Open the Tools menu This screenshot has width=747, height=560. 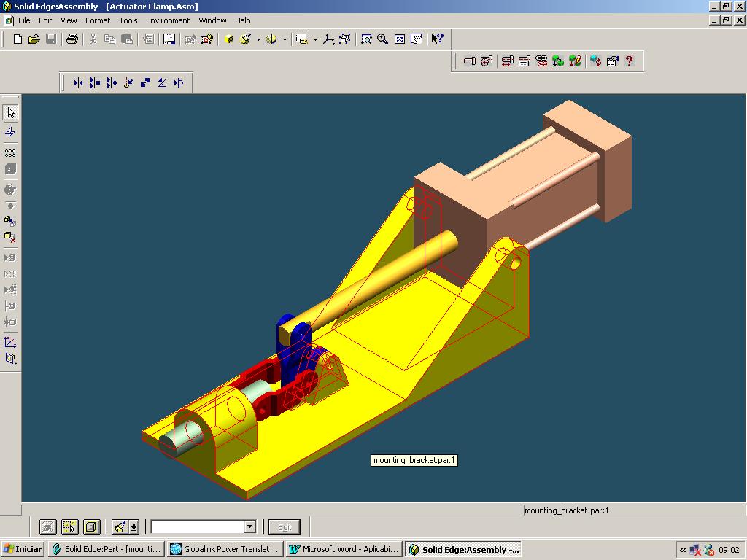(128, 20)
